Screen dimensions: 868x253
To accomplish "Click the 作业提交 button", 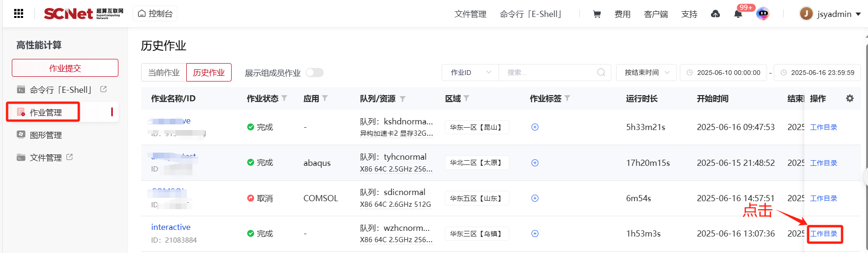I will pyautogui.click(x=65, y=68).
